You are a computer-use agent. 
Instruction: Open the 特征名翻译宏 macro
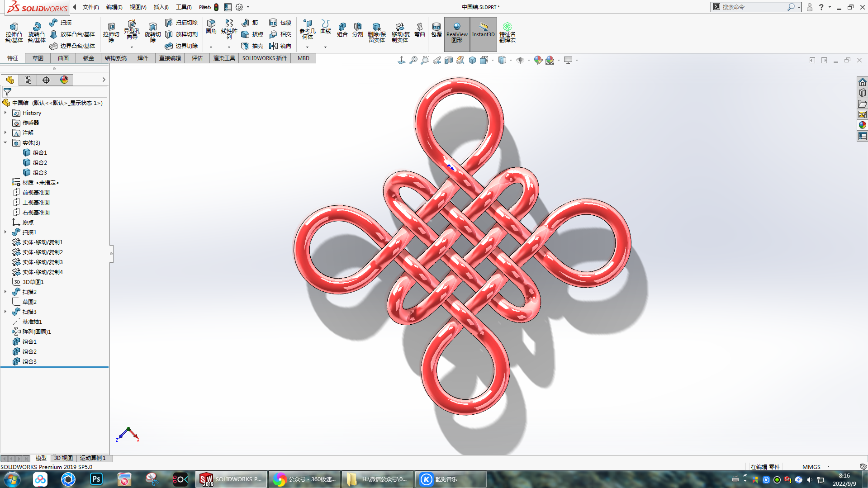(x=508, y=33)
